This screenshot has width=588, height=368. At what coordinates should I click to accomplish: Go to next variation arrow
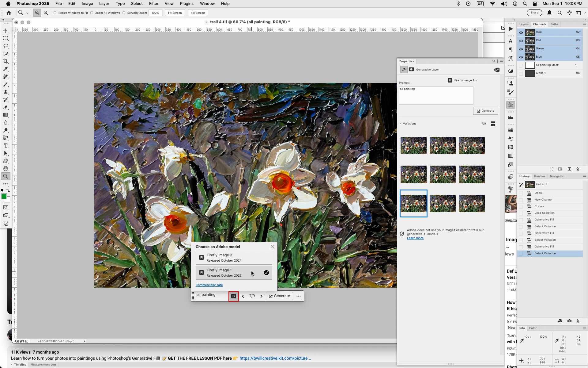tap(261, 296)
